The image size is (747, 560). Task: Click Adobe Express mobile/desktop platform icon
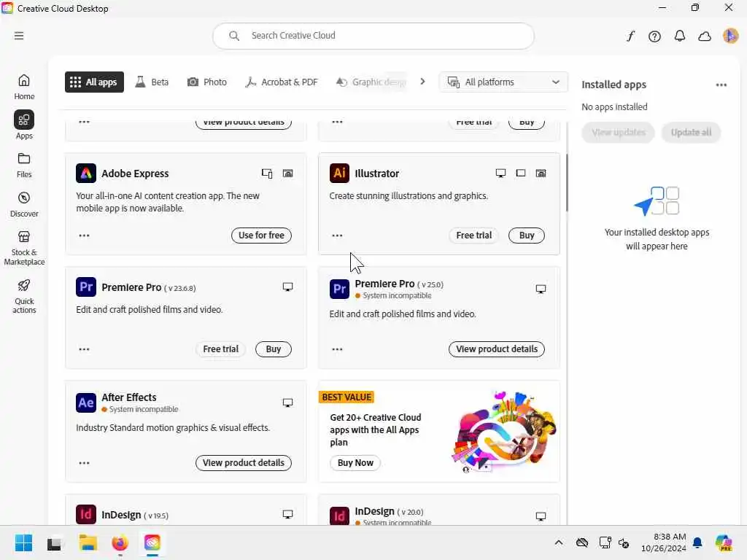(x=267, y=174)
